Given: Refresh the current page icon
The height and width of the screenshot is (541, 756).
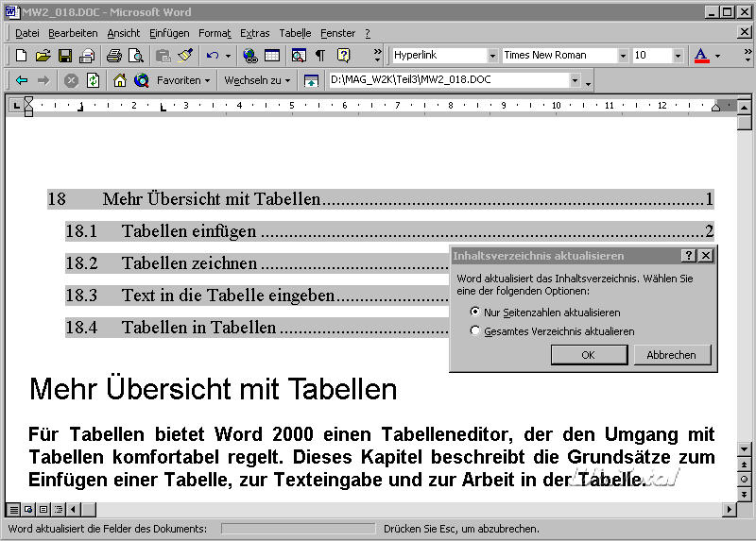Looking at the screenshot, I should click(x=93, y=80).
